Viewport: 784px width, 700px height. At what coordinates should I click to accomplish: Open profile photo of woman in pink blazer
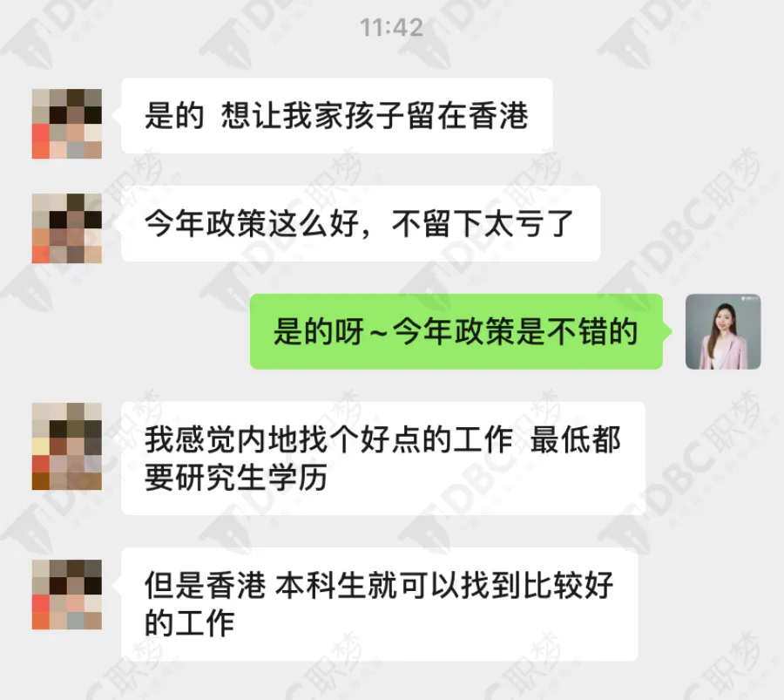pos(723,332)
